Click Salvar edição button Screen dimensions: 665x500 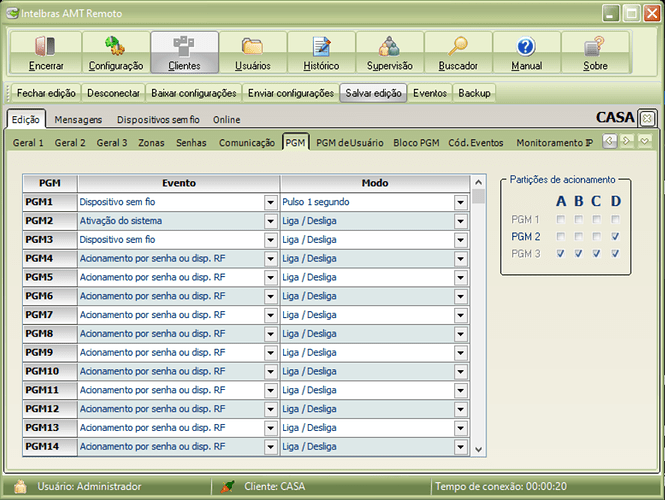[x=373, y=93]
